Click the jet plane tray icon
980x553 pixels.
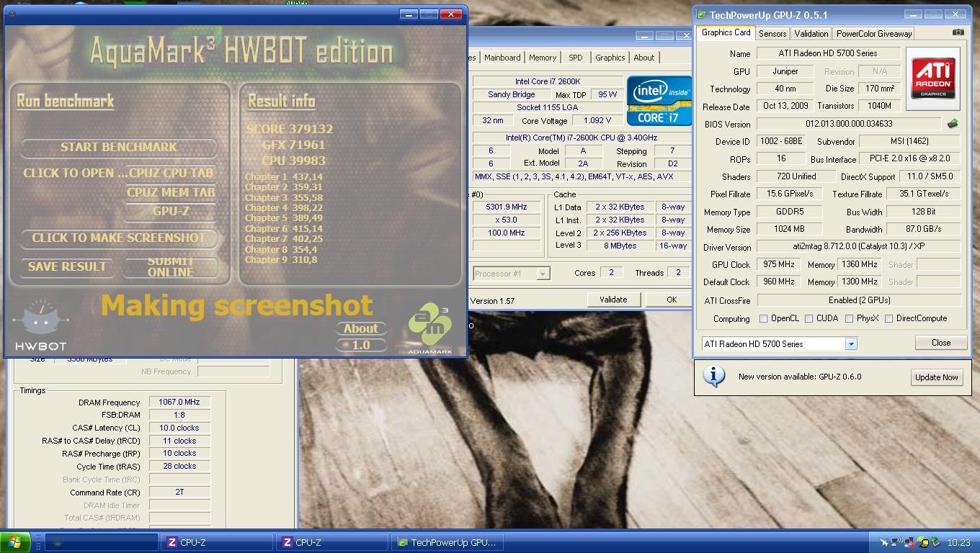tap(884, 542)
